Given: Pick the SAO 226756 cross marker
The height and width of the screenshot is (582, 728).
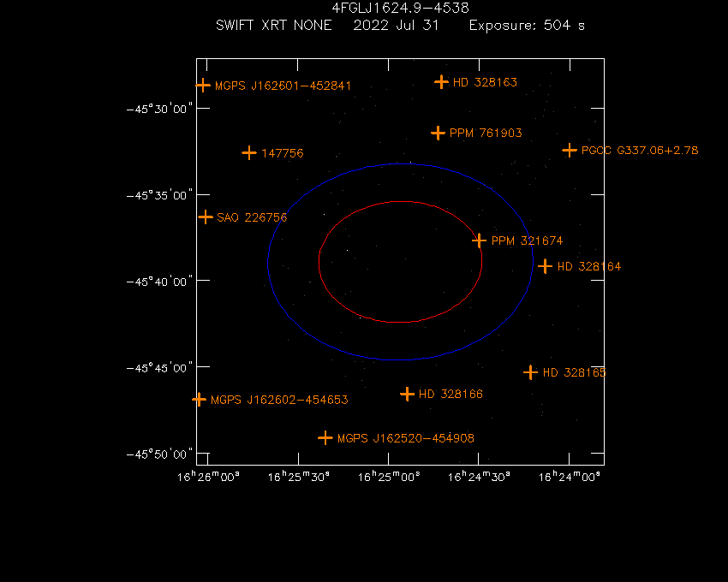Looking at the screenshot, I should click(206, 217).
